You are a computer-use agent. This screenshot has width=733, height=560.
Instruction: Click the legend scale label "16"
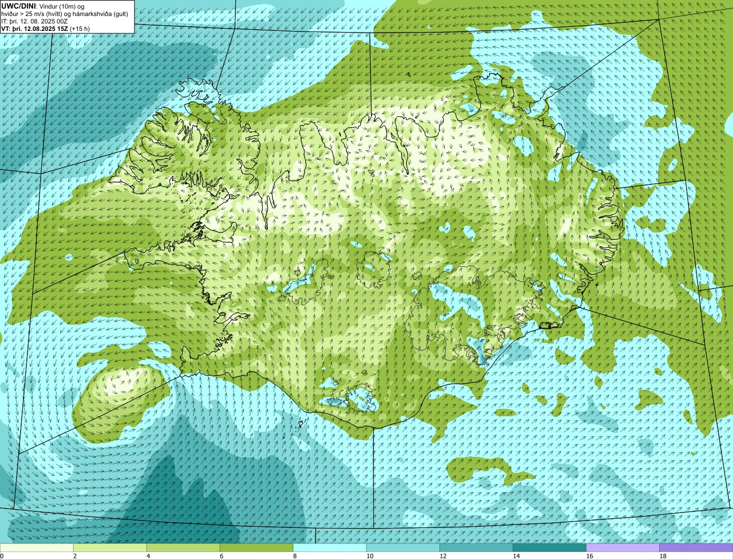pyautogui.click(x=590, y=556)
